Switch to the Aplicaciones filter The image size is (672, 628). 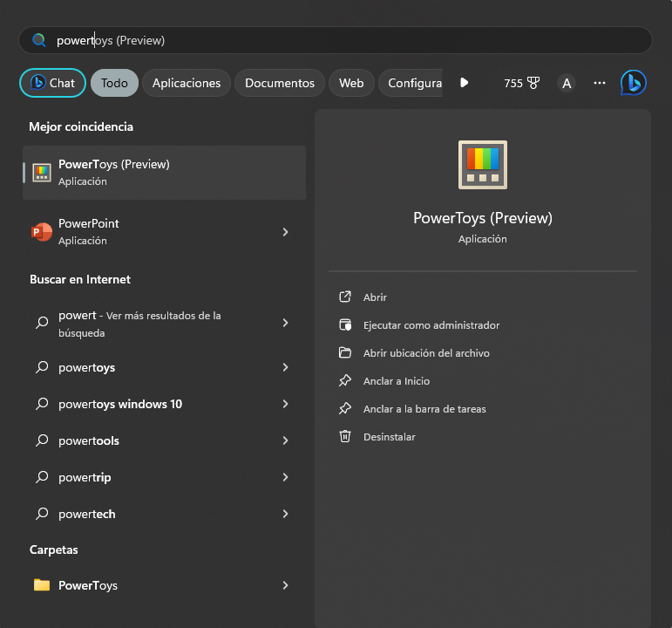[187, 83]
